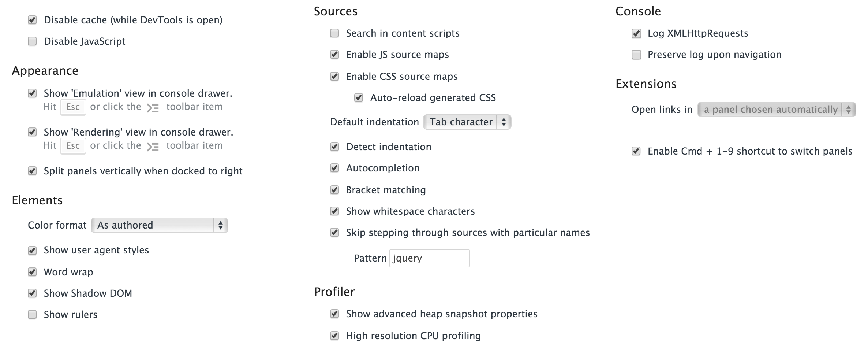This screenshot has height=359, width=868.
Task: Click the Esc key hint under Emulation
Action: (73, 107)
